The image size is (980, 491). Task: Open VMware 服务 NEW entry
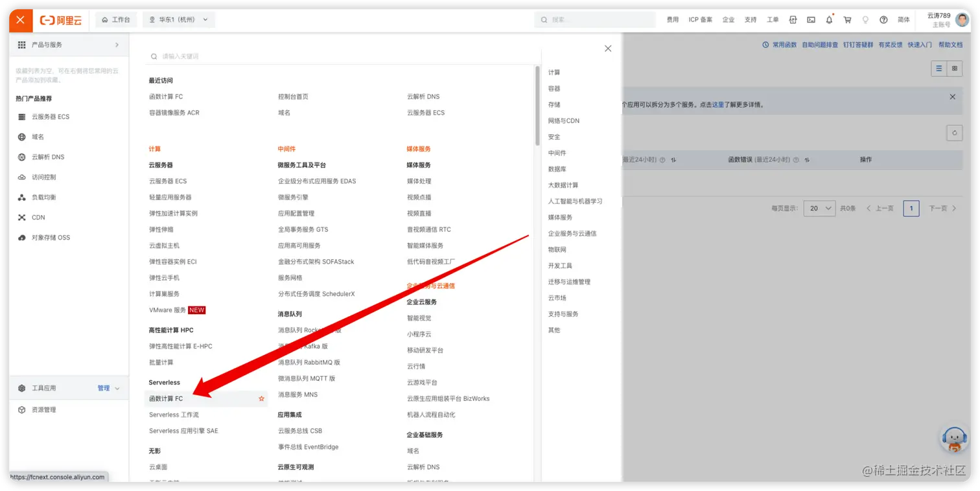[177, 310]
